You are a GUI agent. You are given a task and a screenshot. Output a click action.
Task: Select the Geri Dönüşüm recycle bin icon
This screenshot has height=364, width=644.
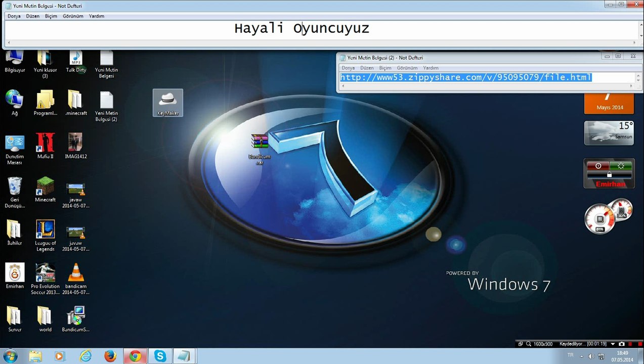click(15, 193)
